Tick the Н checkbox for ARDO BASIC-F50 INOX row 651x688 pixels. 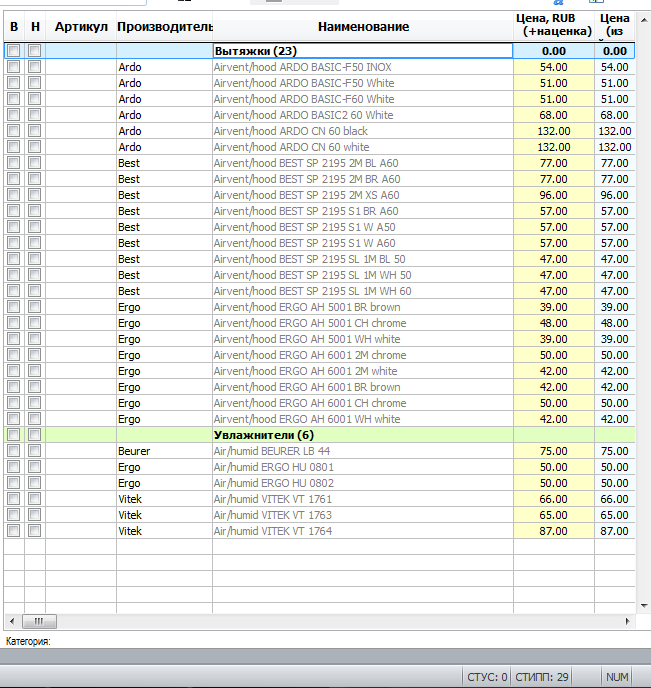coord(35,67)
